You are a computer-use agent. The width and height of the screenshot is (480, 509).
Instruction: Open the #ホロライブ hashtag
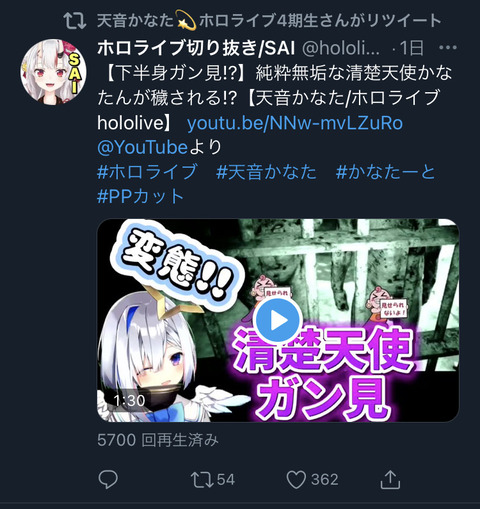click(147, 172)
